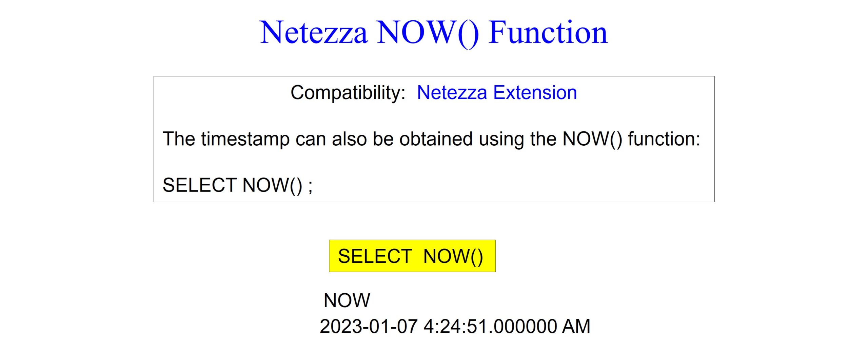Click the word The starting the description
868x349 pixels.
(179, 139)
